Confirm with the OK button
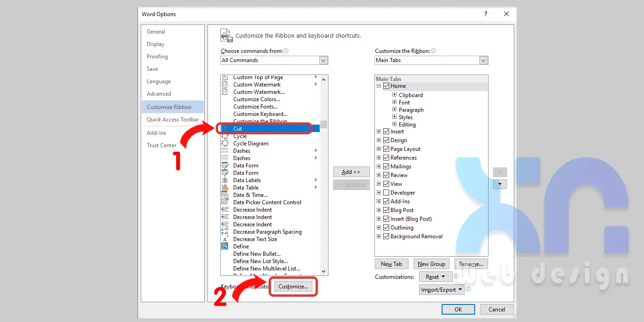Viewport: 644px width, 322px height. point(458,310)
